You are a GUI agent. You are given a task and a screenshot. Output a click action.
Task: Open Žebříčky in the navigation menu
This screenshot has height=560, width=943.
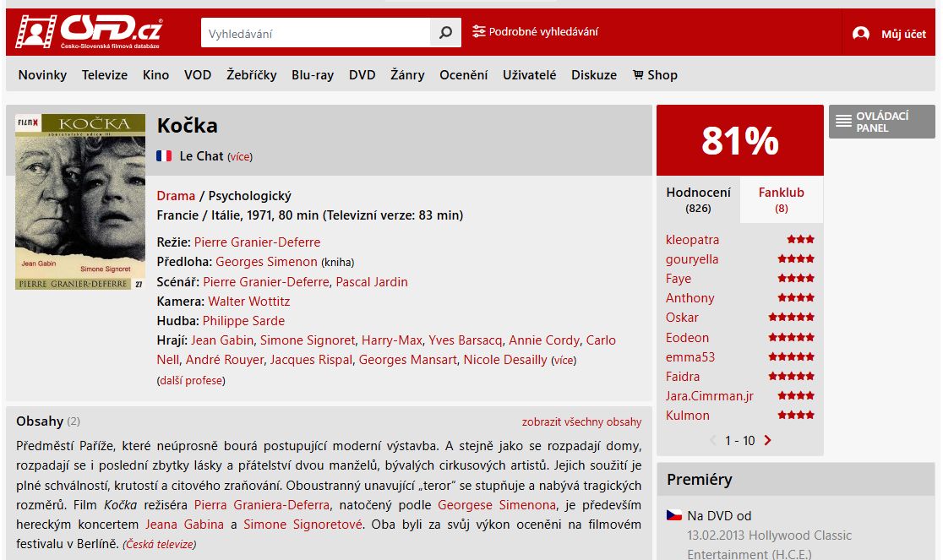coord(252,75)
